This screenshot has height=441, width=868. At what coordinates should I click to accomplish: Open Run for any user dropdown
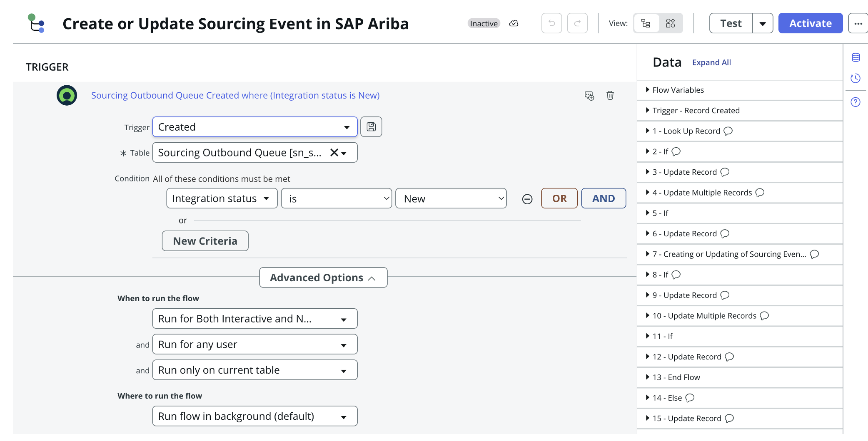click(x=255, y=344)
